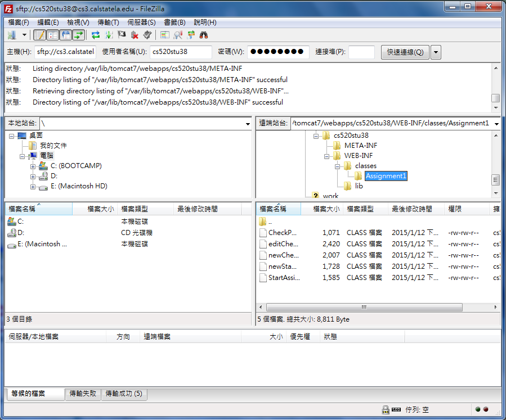Open the directory listing filters icon
The height and width of the screenshot is (420, 506).
click(x=164, y=35)
